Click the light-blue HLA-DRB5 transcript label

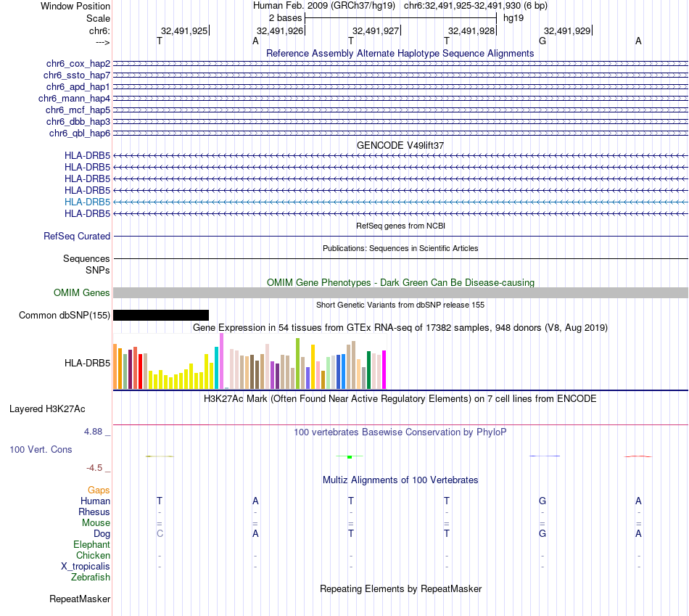tap(88, 202)
